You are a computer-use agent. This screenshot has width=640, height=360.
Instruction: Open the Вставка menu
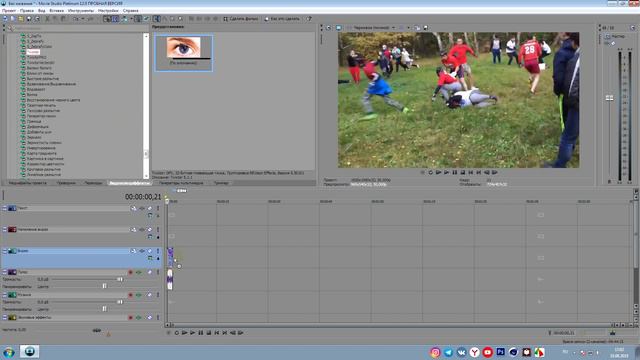tap(56, 11)
